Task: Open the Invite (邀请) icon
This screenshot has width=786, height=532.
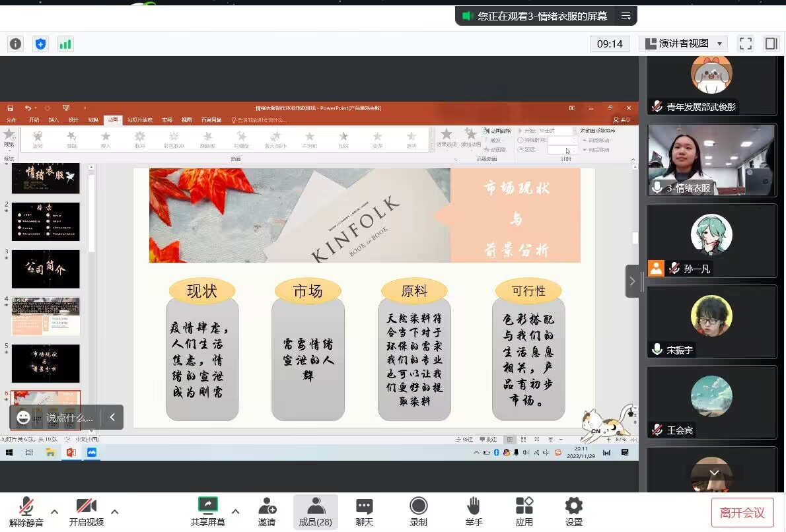Action: (x=267, y=512)
